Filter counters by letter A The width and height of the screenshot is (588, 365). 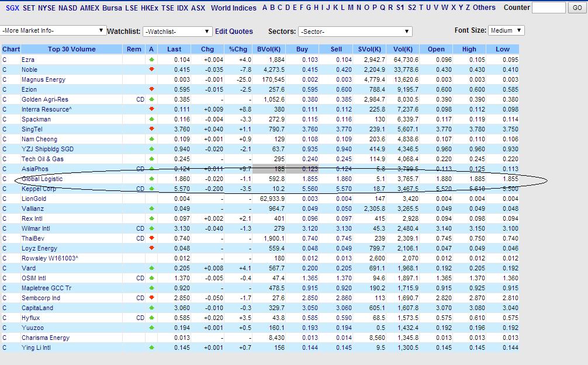[265, 8]
